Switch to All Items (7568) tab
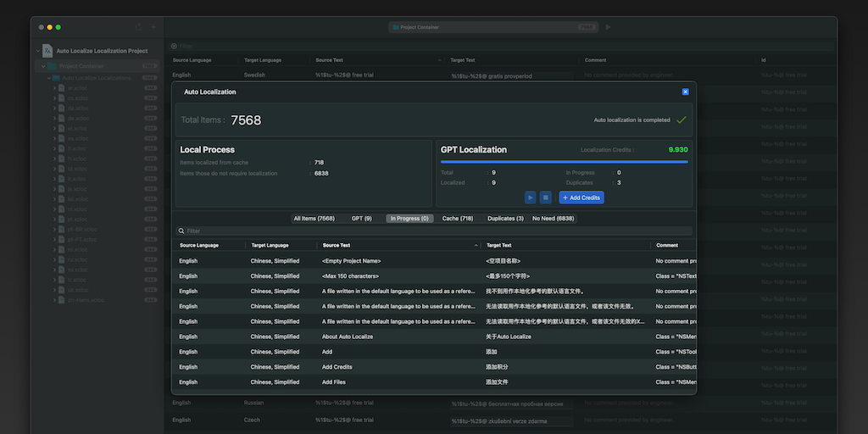Image resolution: width=868 pixels, height=434 pixels. [x=314, y=219]
